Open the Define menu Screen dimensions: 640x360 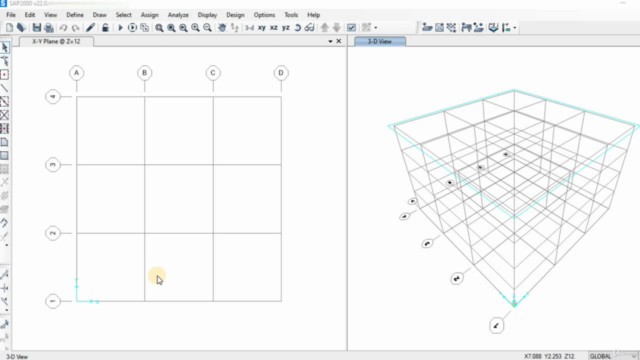coord(75,15)
